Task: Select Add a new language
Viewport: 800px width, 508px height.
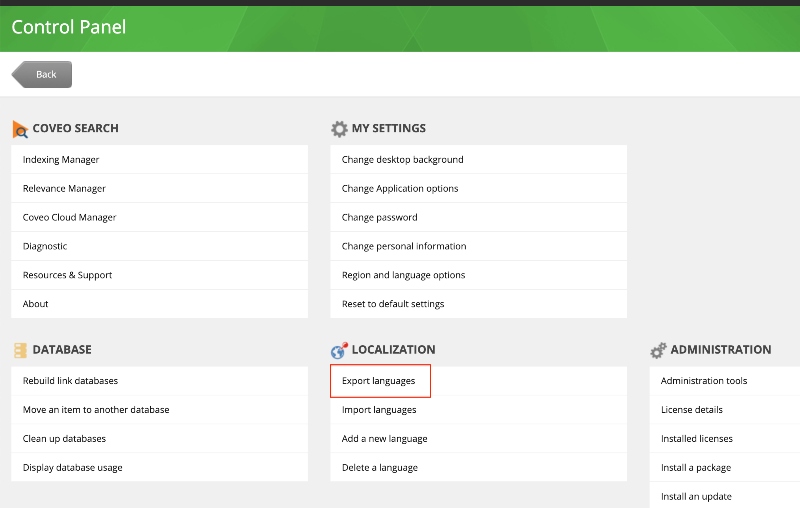Action: 479,439
